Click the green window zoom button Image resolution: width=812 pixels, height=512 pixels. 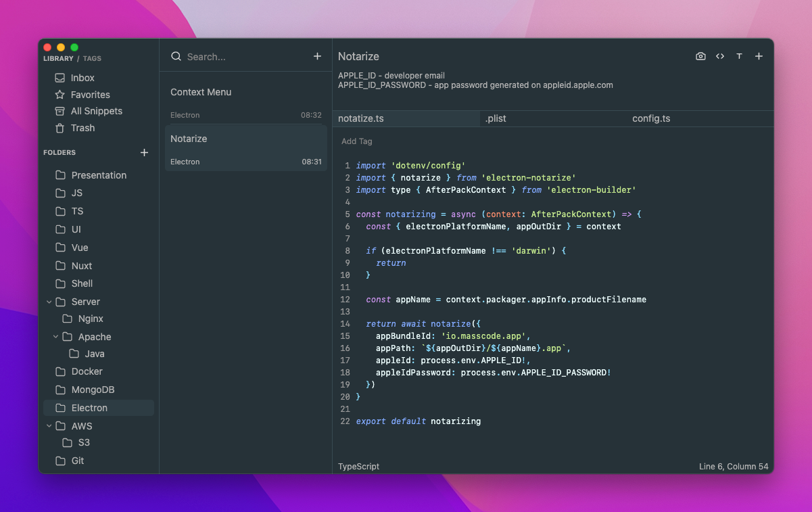click(74, 47)
